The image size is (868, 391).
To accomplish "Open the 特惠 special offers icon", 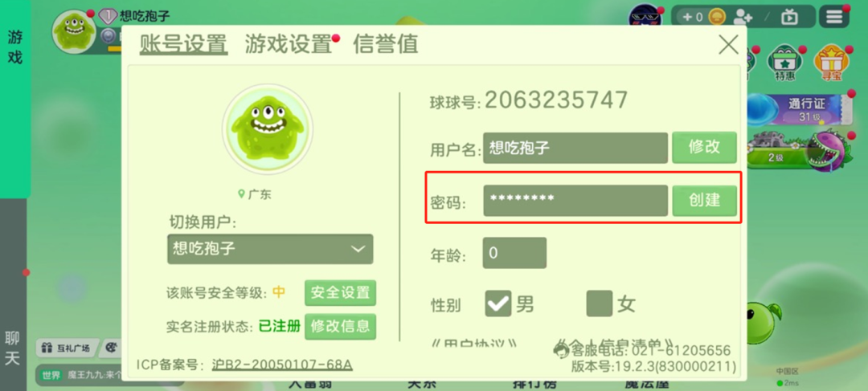I will (x=785, y=63).
